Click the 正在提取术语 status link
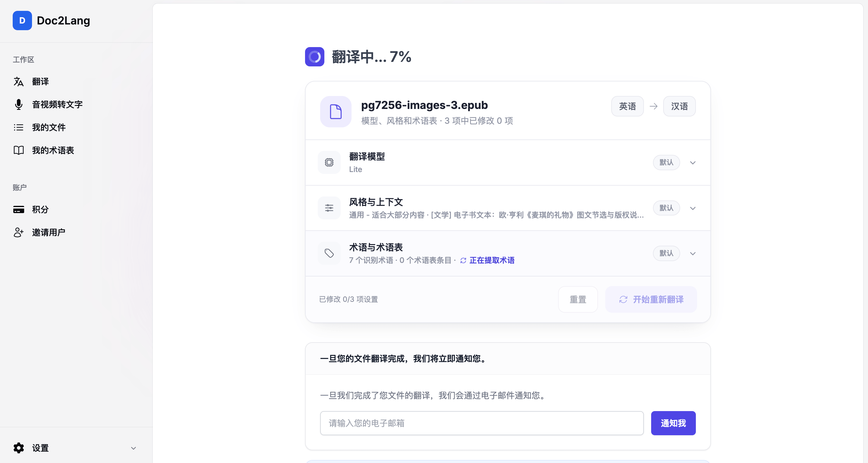868x463 pixels. point(492,260)
